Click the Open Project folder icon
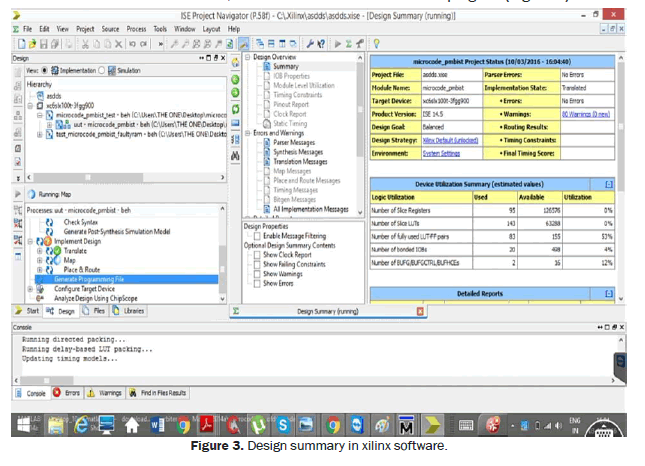The width and height of the screenshot is (645, 466). pyautogui.click(x=31, y=44)
